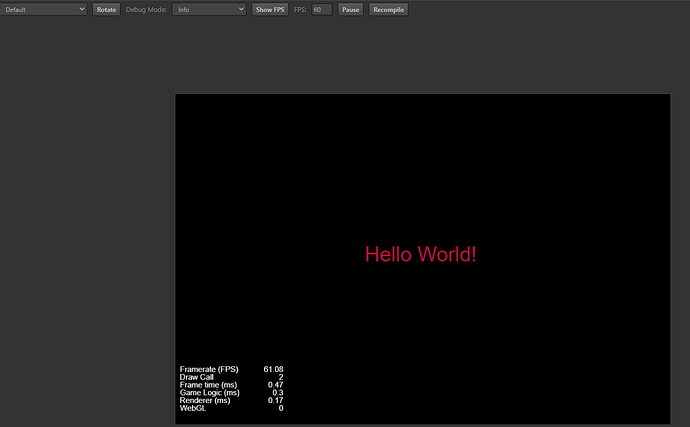Focus the FPS value input field

pos(322,9)
